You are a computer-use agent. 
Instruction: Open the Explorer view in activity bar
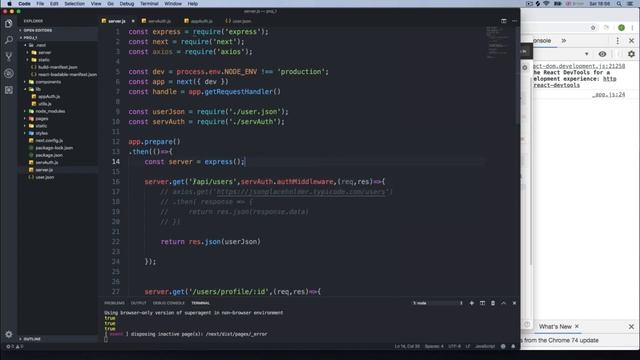pyautogui.click(x=9, y=24)
